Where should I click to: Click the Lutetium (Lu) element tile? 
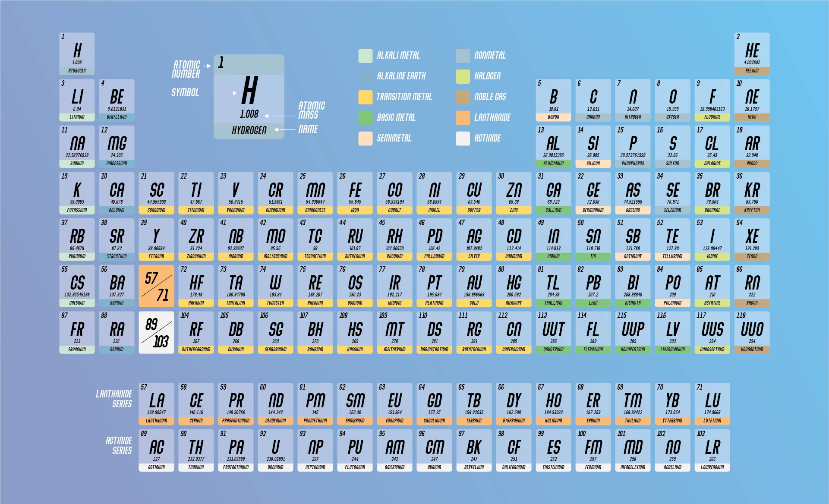point(712,404)
